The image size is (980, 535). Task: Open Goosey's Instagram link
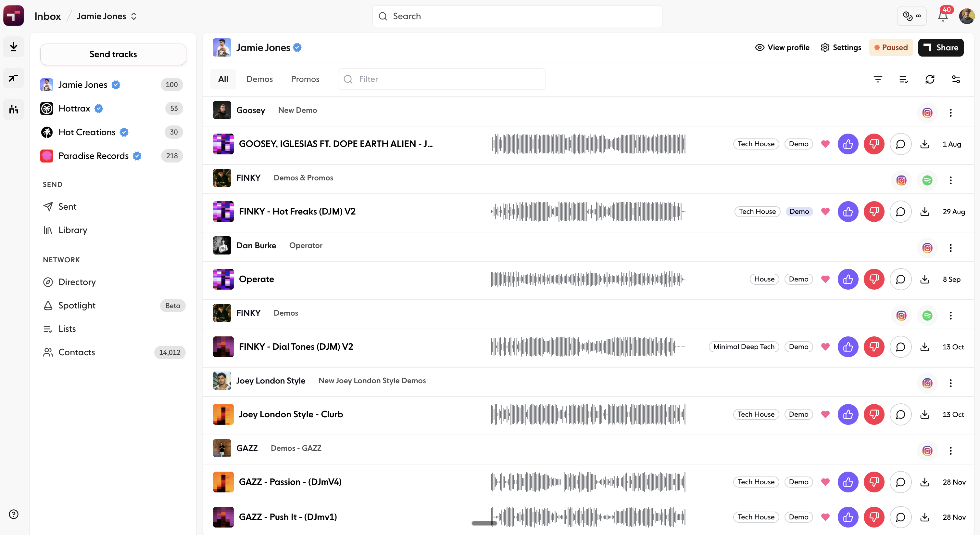coord(927,113)
